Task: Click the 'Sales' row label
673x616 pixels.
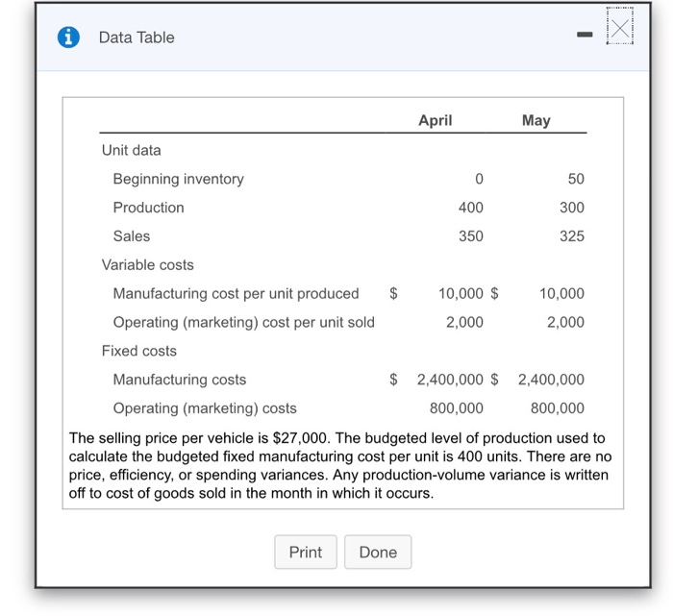Action: click(132, 236)
